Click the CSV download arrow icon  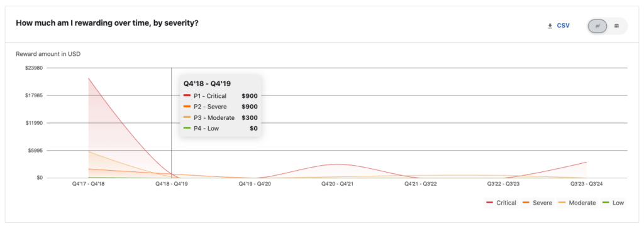click(550, 26)
